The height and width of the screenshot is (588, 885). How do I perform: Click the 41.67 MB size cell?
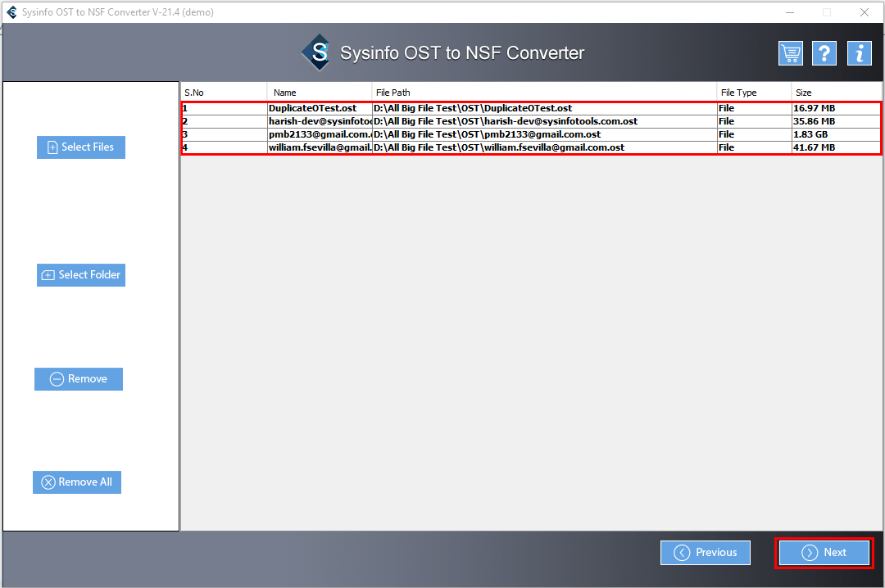pos(836,147)
